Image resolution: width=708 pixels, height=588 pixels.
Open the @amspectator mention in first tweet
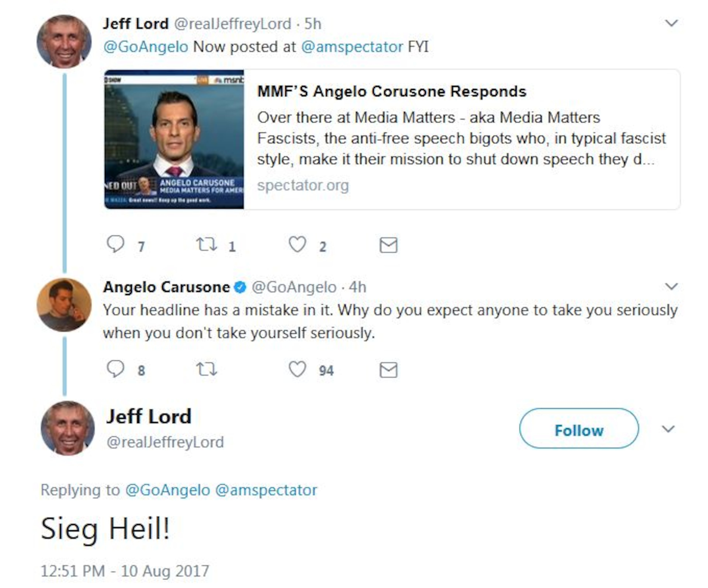coord(352,47)
